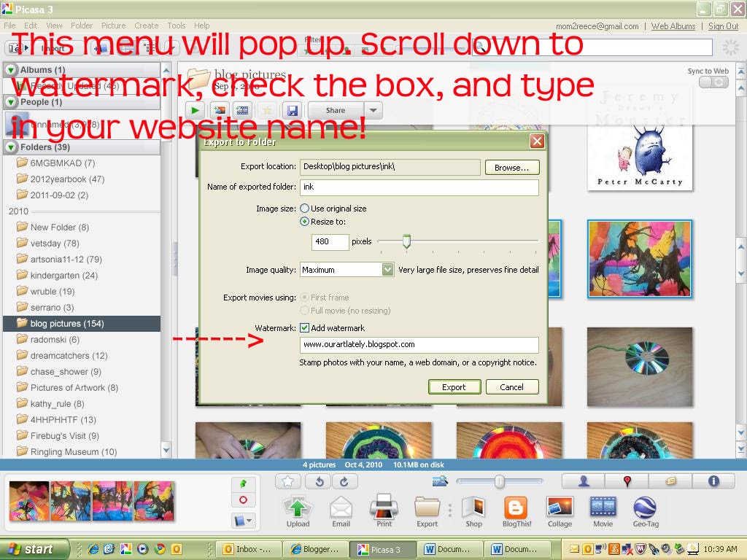Select the Use original size radio button

click(x=305, y=208)
